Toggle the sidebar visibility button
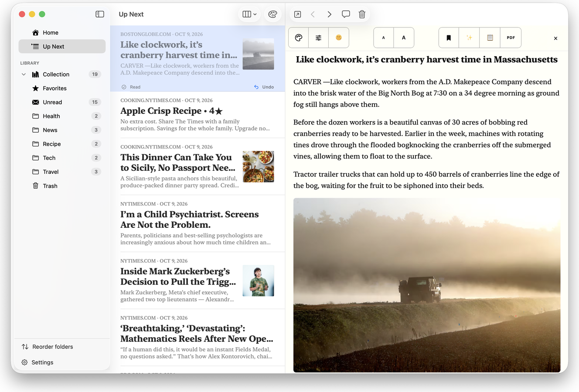Viewport: 579px width, 392px height. coord(100,14)
